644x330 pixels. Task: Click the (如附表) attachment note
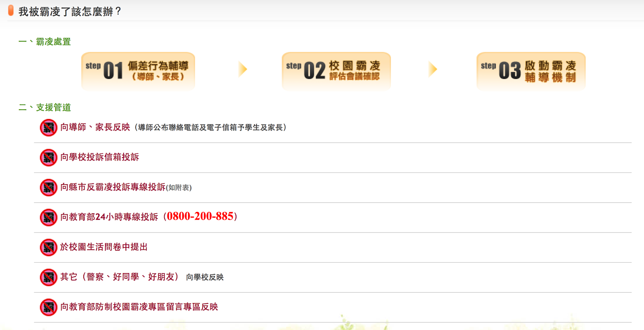pos(179,188)
